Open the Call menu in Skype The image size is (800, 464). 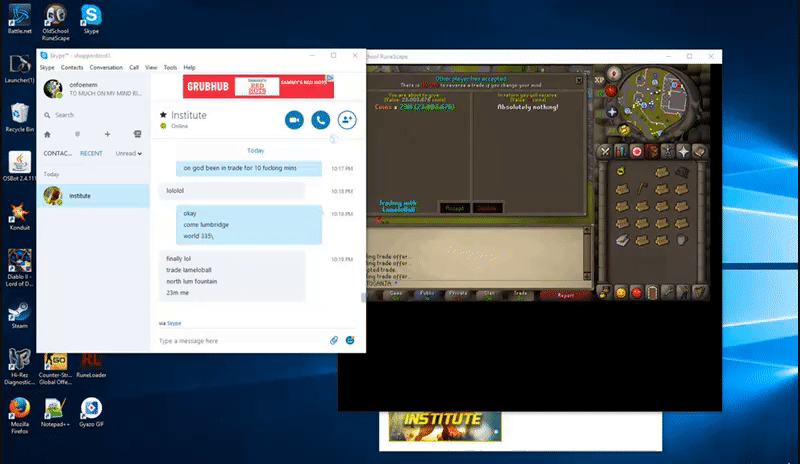[x=134, y=67]
